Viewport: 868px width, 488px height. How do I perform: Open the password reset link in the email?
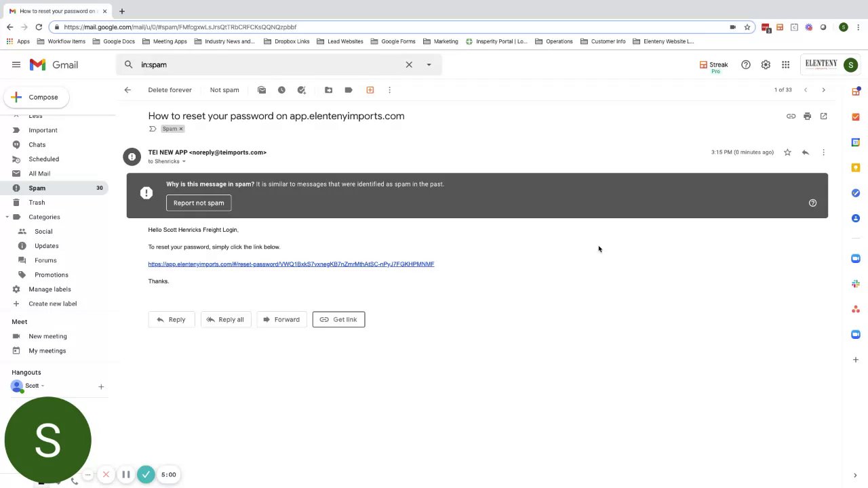click(x=291, y=264)
